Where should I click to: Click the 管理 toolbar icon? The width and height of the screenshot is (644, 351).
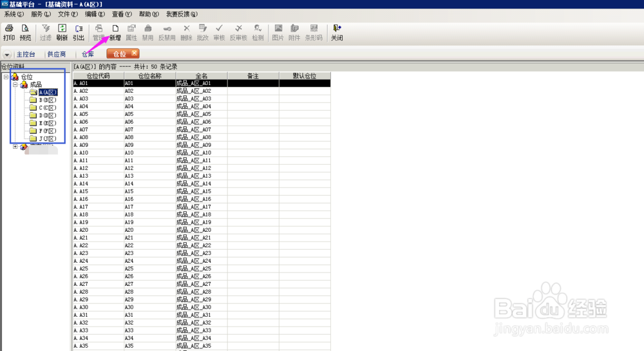pos(99,32)
